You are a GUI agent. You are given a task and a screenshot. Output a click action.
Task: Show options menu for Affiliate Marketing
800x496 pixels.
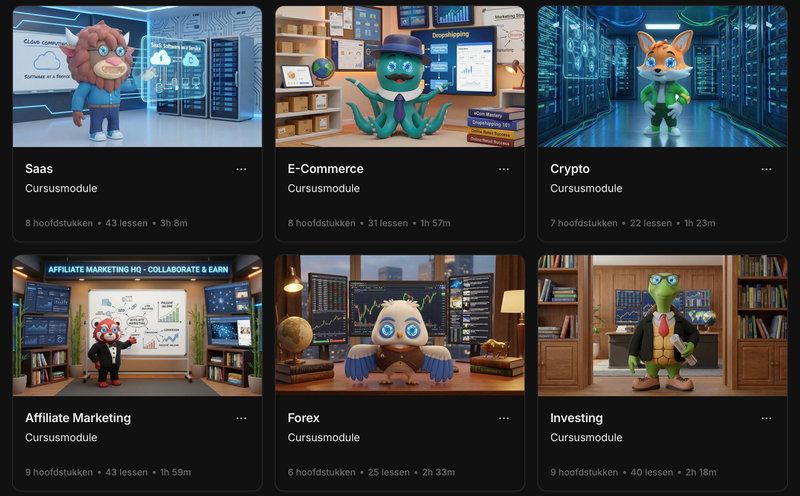[241, 418]
